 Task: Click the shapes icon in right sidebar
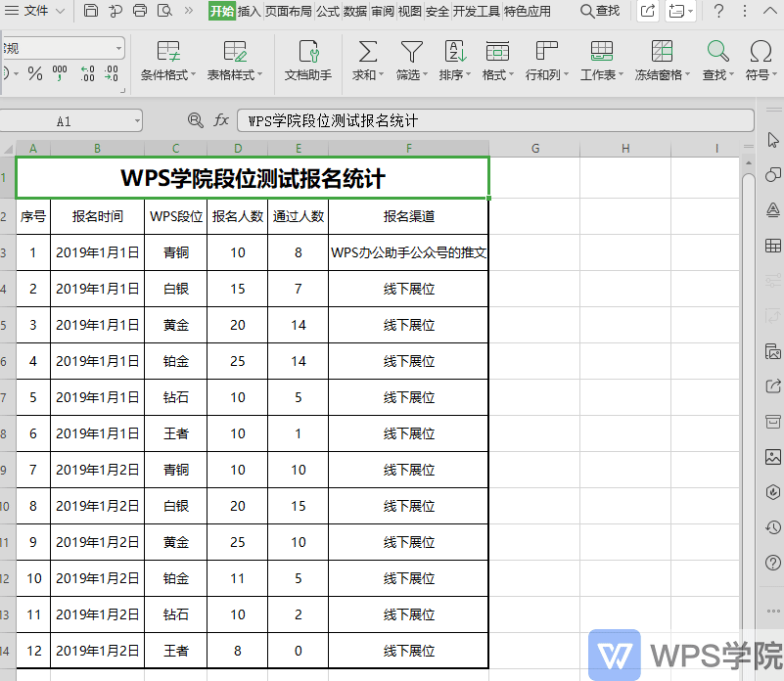point(773,174)
